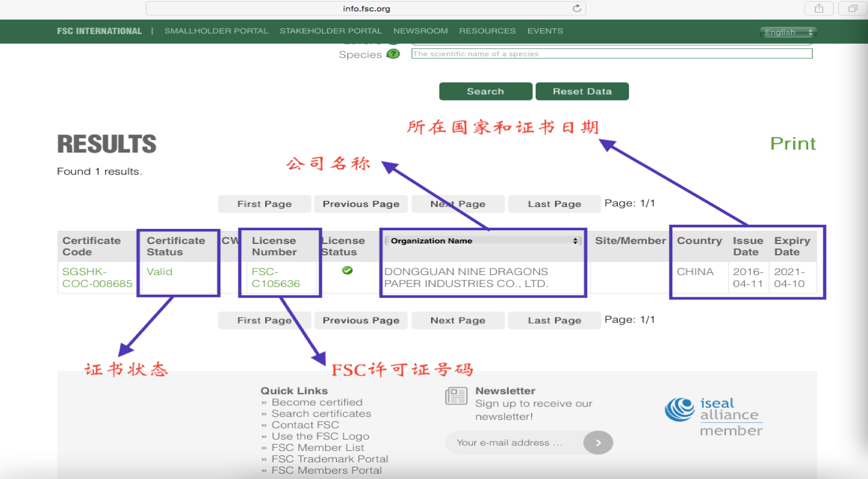Click the newsletter newspaper icon
Image resolution: width=868 pixels, height=479 pixels.
(x=456, y=396)
